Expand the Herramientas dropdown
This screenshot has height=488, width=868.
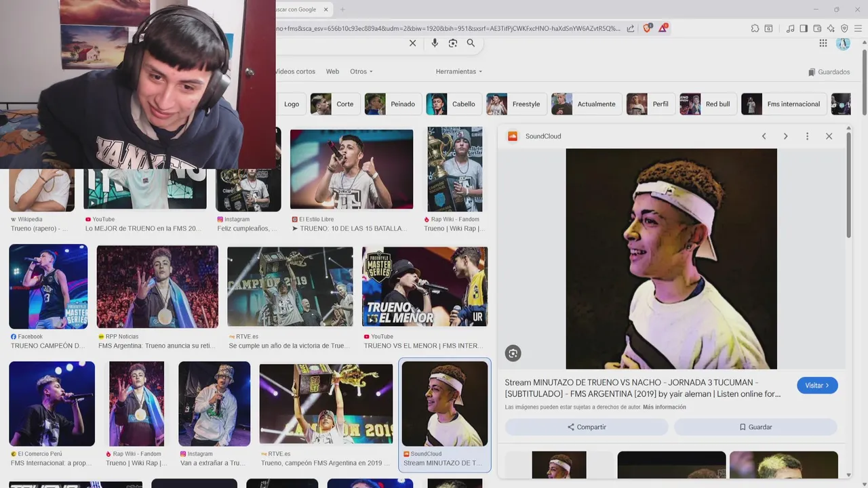459,71
